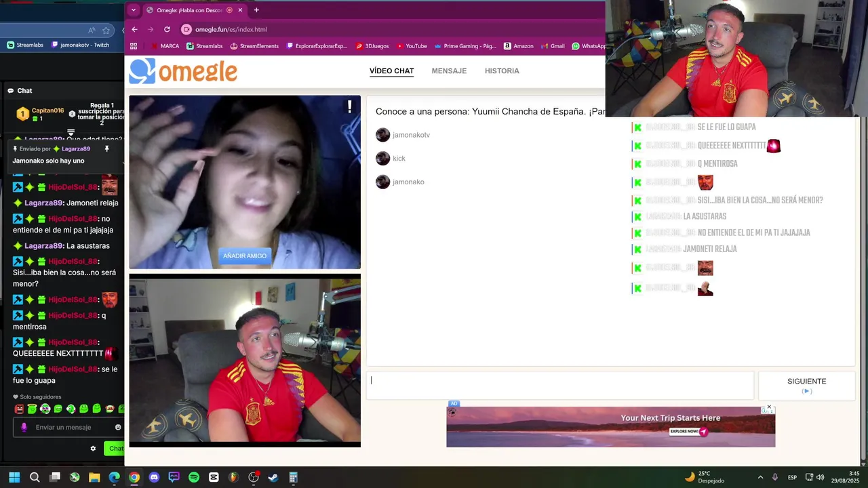This screenshot has height=488, width=868.
Task: Open the ExplorarExplorarExp bookmark
Action: (317, 46)
